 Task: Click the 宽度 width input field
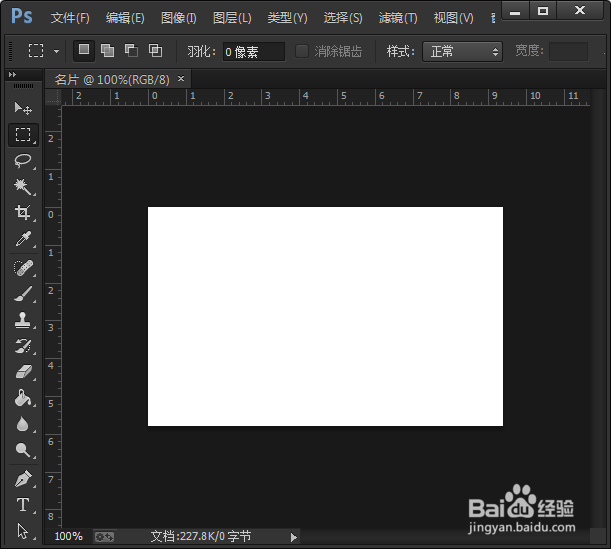tap(568, 51)
